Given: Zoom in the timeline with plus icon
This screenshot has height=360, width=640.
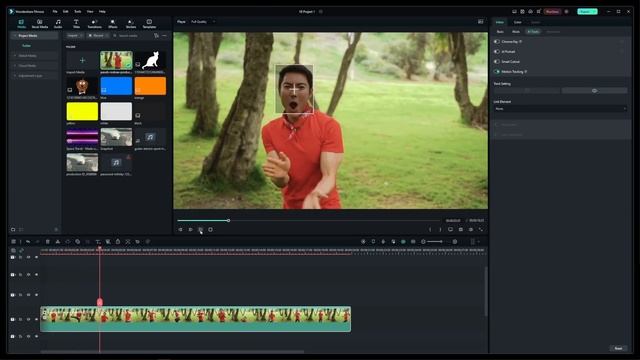Looking at the screenshot, I should (x=455, y=242).
